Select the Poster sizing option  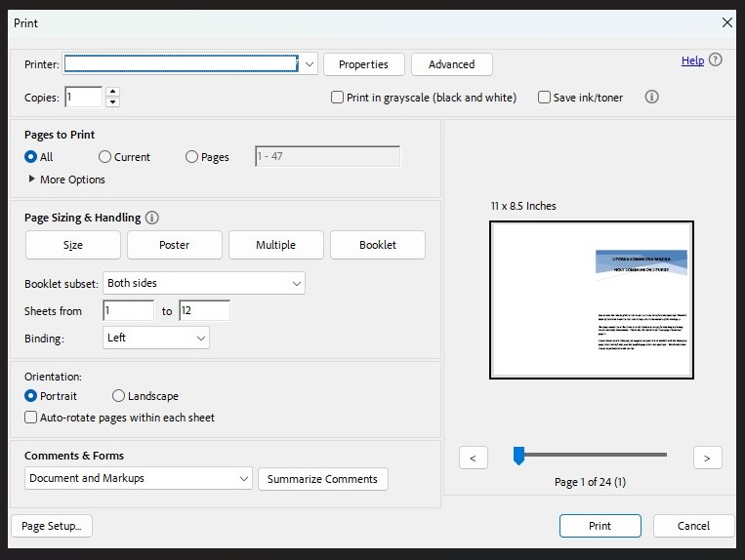(175, 245)
